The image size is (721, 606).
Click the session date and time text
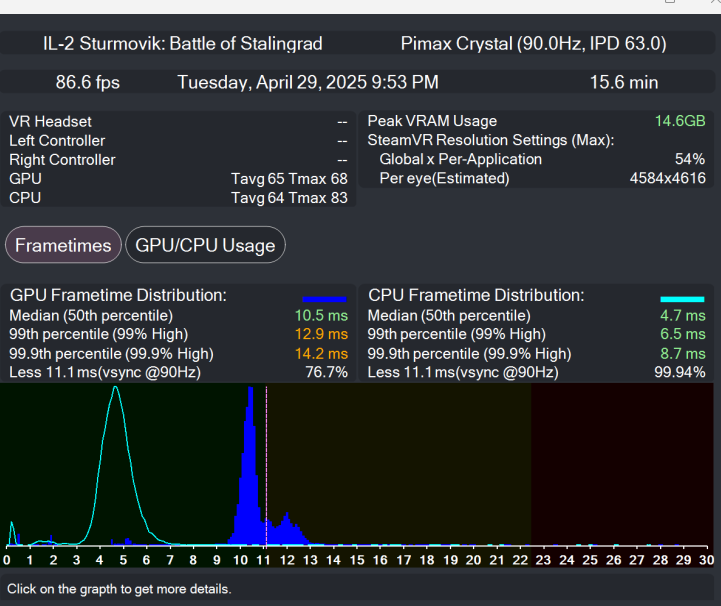pyautogui.click(x=307, y=82)
